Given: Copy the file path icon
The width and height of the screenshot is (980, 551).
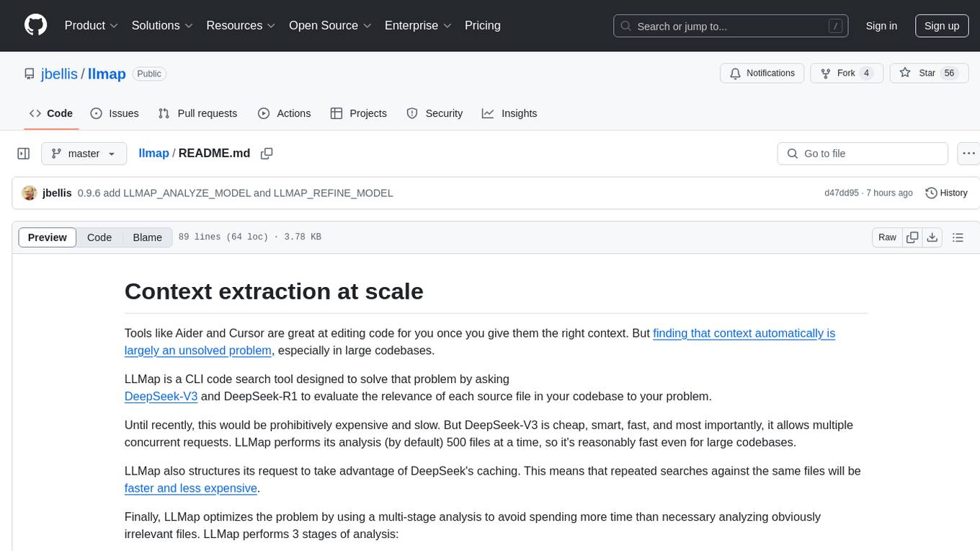Looking at the screenshot, I should coord(267,153).
